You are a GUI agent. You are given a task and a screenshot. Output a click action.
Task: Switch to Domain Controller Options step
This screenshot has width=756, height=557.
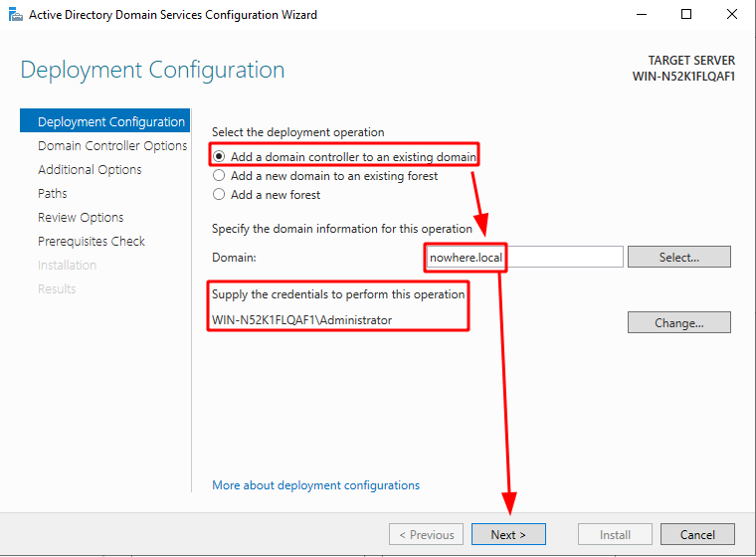point(112,145)
